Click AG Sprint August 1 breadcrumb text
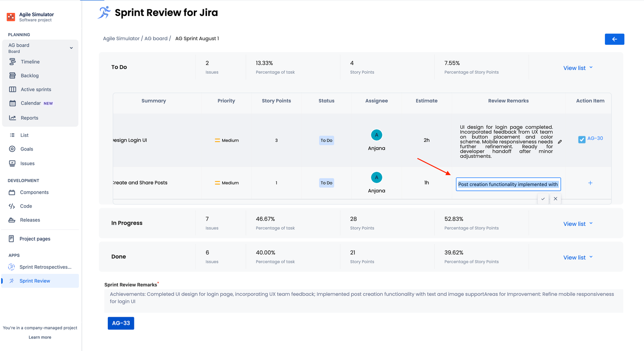 [197, 39]
